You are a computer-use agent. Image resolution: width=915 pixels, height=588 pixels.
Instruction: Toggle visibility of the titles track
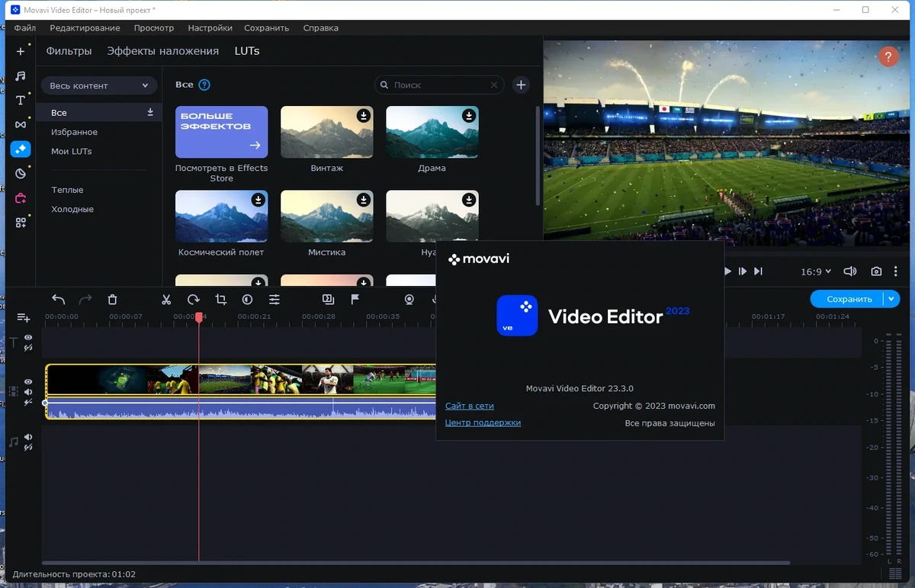[28, 337]
